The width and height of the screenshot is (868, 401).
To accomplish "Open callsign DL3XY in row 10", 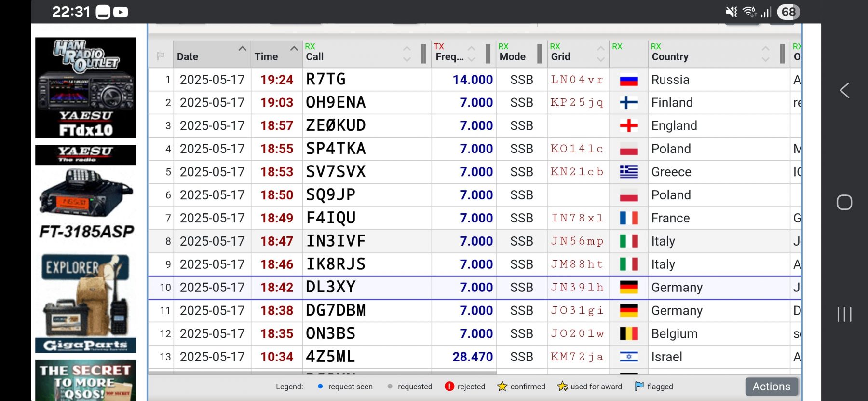I will [331, 288].
